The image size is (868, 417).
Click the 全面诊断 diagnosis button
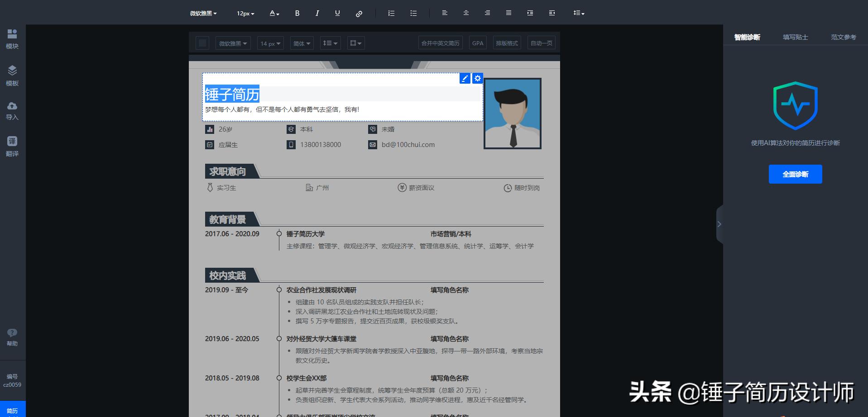tap(795, 174)
